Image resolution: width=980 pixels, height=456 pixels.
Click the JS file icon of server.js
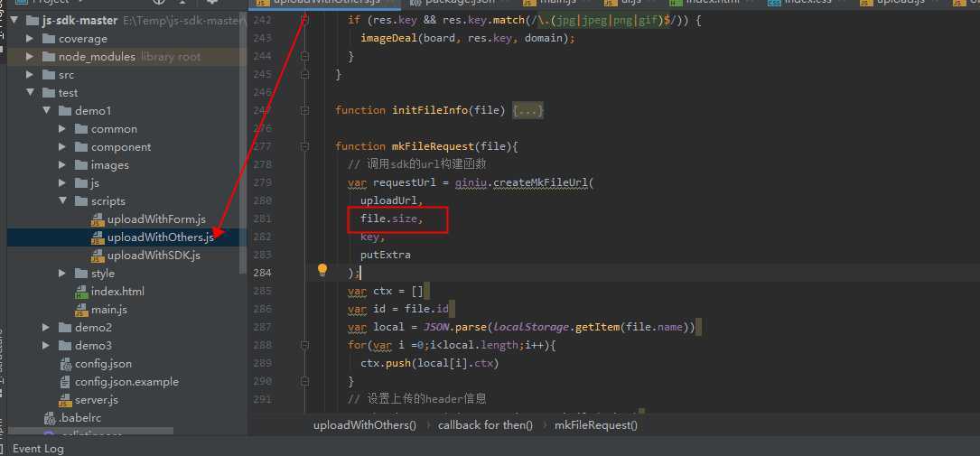65,400
